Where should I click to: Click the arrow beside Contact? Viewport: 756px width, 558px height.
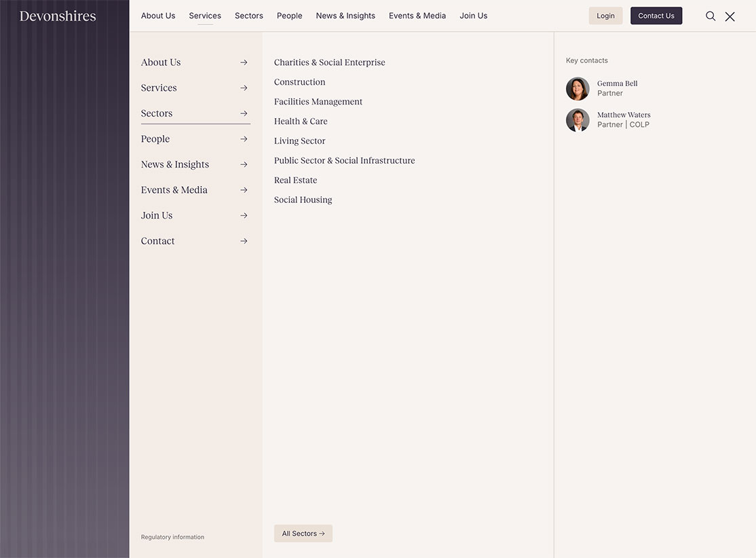point(244,241)
